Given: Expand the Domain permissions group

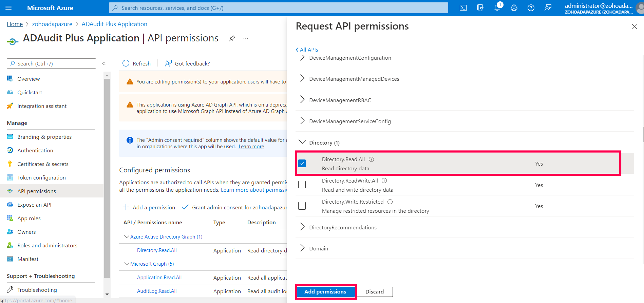Looking at the screenshot, I should 302,248.
